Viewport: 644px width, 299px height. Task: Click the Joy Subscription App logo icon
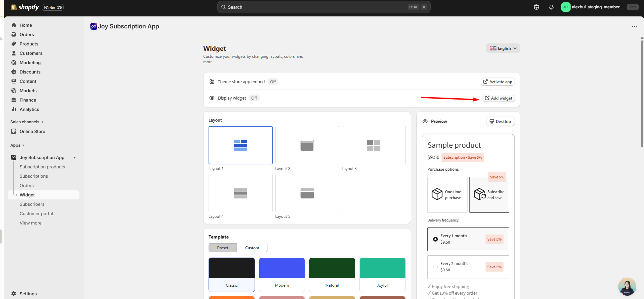click(93, 26)
